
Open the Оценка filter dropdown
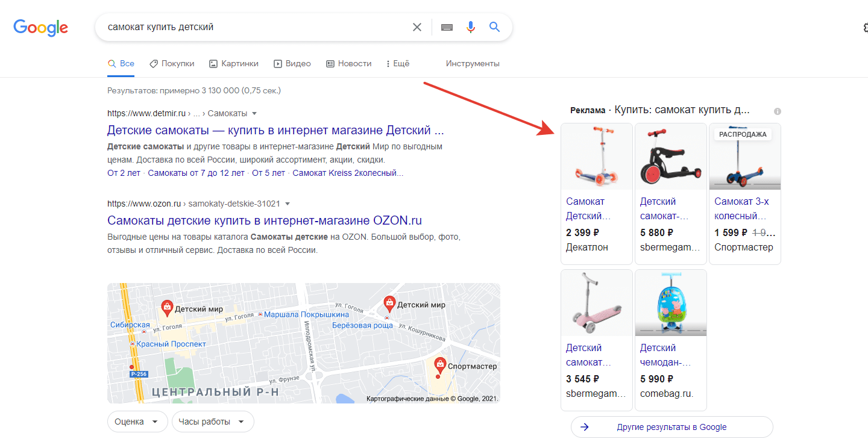[137, 422]
